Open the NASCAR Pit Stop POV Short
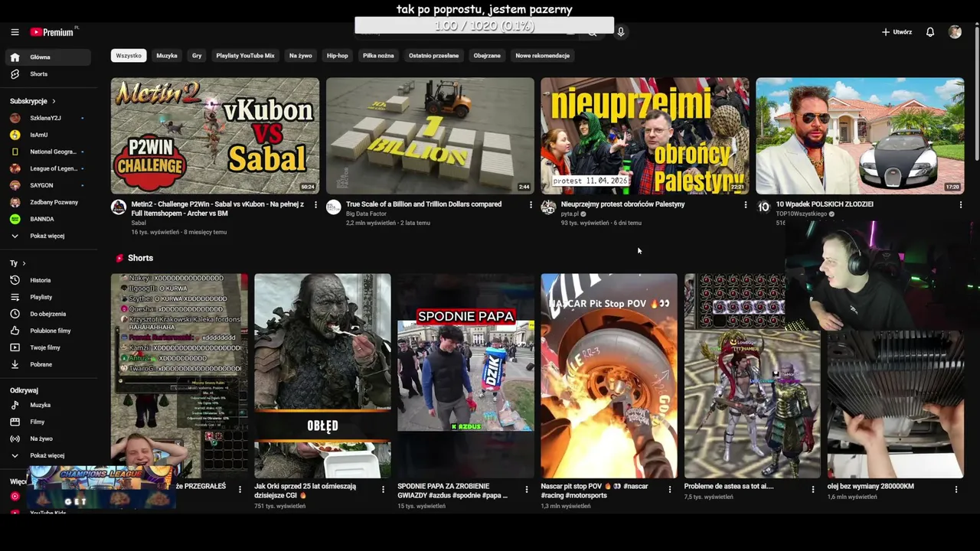 tap(609, 376)
